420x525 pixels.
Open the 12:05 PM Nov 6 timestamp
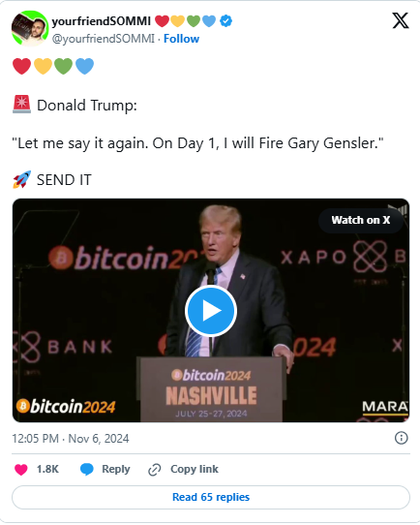(71, 439)
